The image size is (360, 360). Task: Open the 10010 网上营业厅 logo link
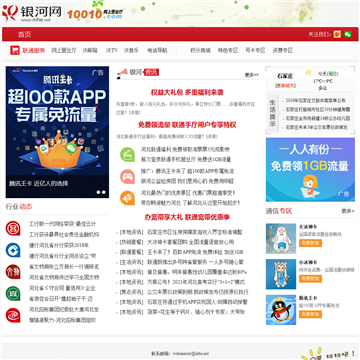point(95,13)
